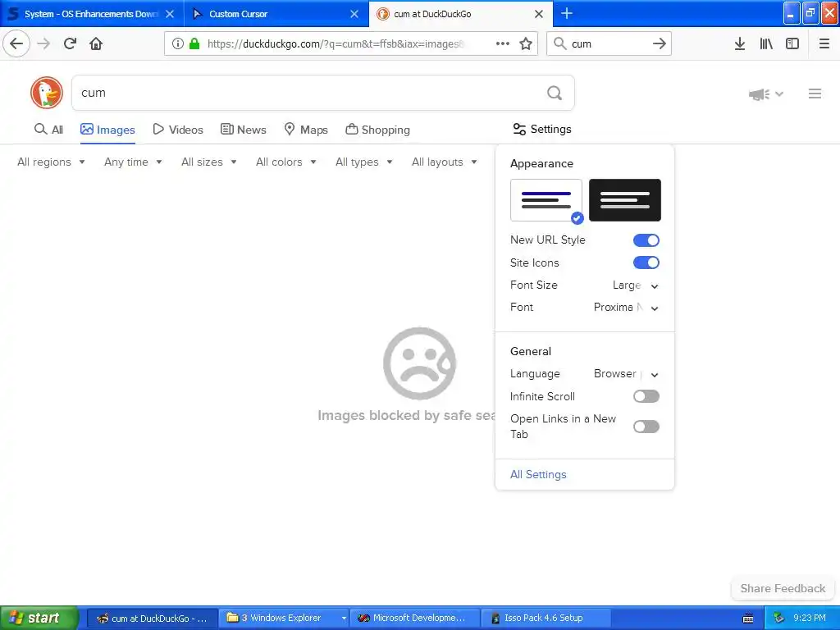Open the page actions three-dot menu
This screenshot has height=630, width=840.
[x=503, y=43]
